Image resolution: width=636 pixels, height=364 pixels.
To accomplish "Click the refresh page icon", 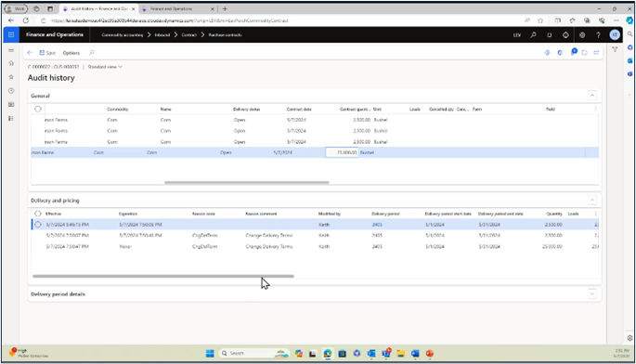I will [x=585, y=53].
